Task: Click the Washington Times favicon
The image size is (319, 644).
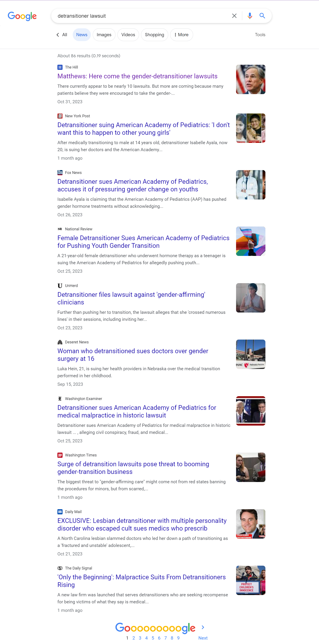Action: tap(60, 455)
